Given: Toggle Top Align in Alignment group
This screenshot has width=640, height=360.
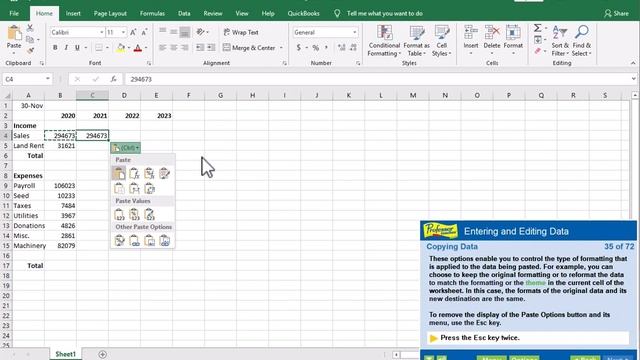Looking at the screenshot, I should coord(162,32).
